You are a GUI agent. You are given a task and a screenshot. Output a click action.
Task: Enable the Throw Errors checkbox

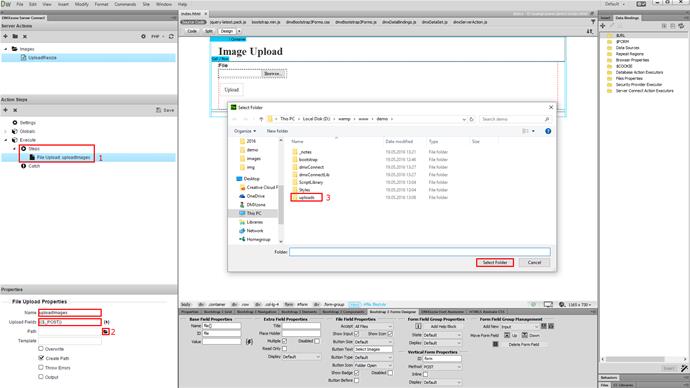click(x=41, y=367)
